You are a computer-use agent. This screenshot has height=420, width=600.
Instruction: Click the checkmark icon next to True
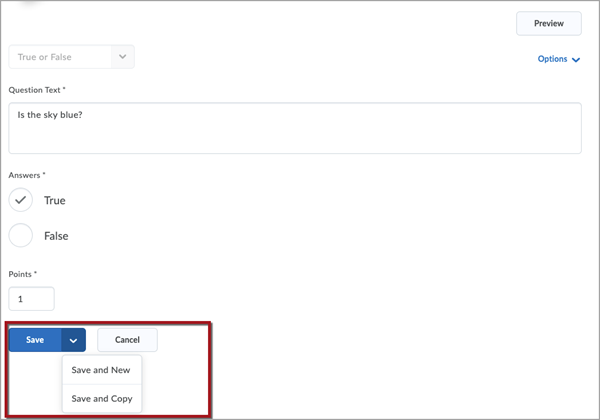click(x=21, y=200)
